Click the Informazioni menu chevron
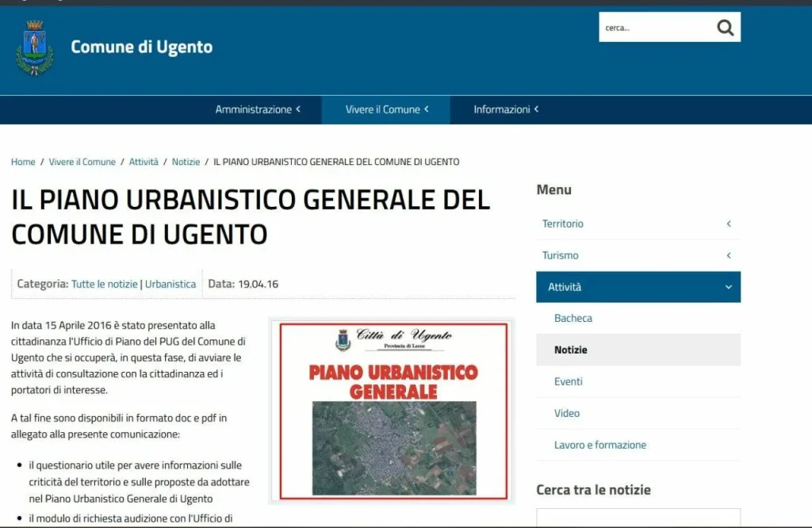812x528 pixels. point(537,109)
